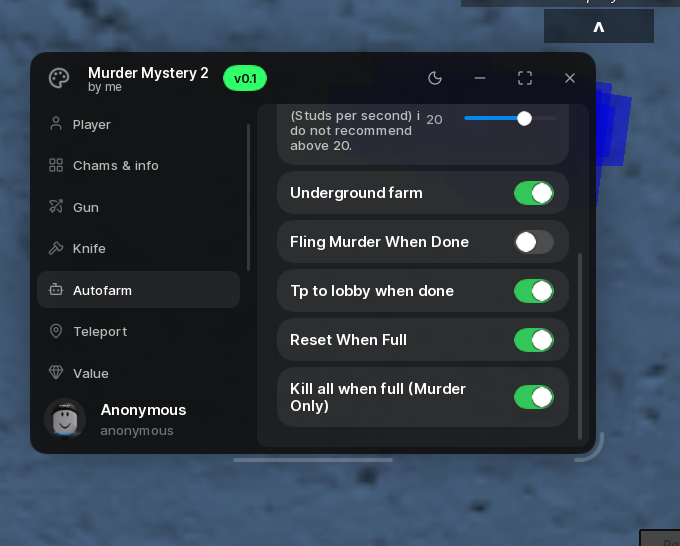The height and width of the screenshot is (546, 680).
Task: Click the studs per second slider handle
Action: [524, 118]
